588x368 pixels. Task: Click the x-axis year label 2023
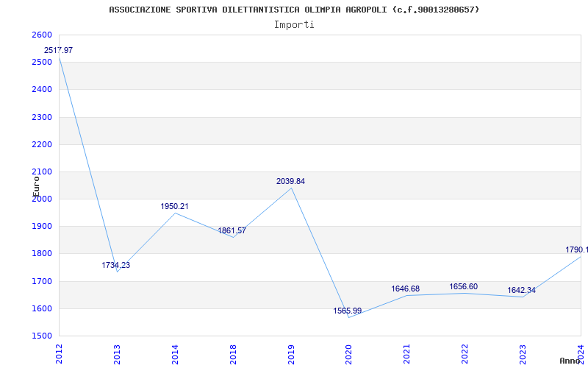click(523, 354)
